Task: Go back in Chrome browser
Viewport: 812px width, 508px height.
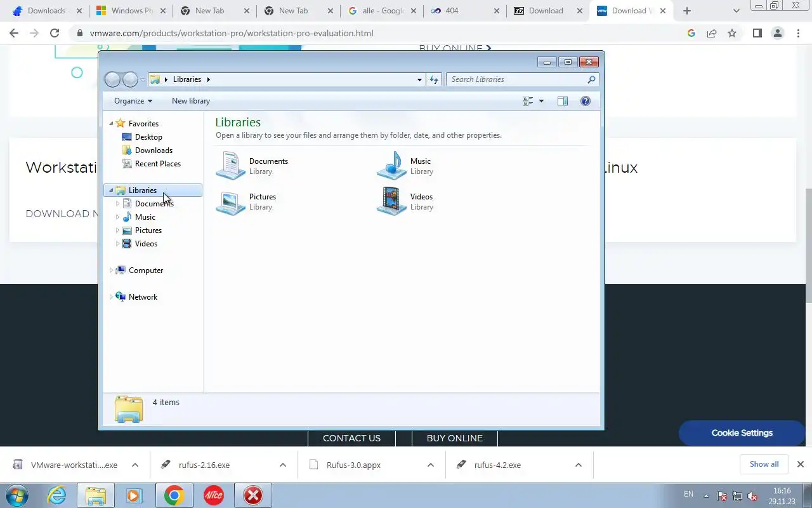Action: pyautogui.click(x=13, y=33)
